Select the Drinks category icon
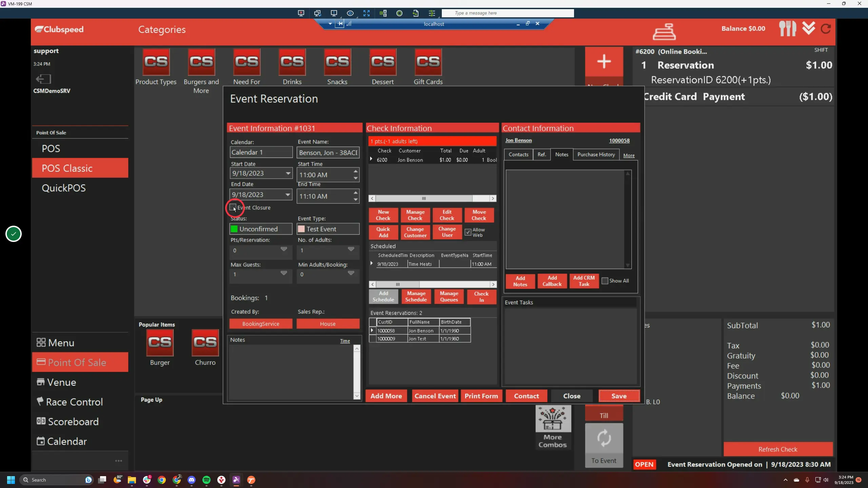This screenshot has height=488, width=868. [x=292, y=62]
